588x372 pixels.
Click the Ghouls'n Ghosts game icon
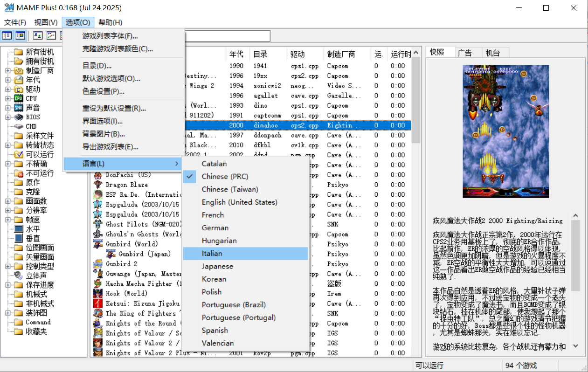tap(98, 234)
